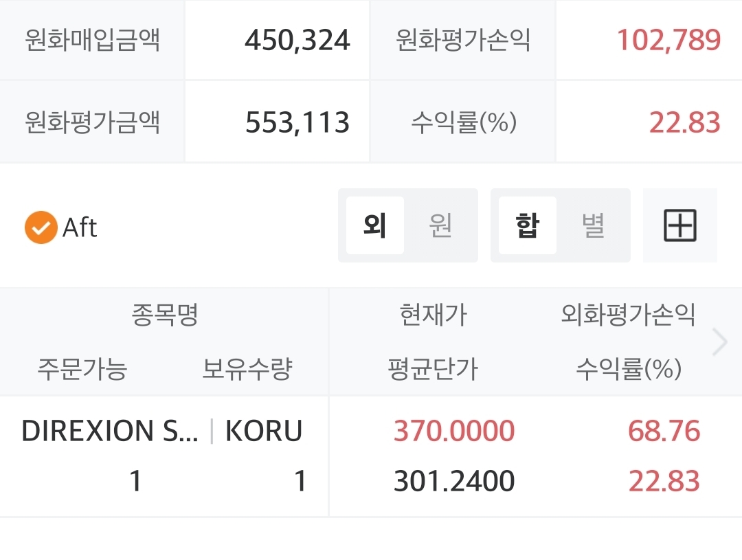This screenshot has width=742, height=560.
Task: Tap the 원화매입금액 label cell
Action: (92, 40)
